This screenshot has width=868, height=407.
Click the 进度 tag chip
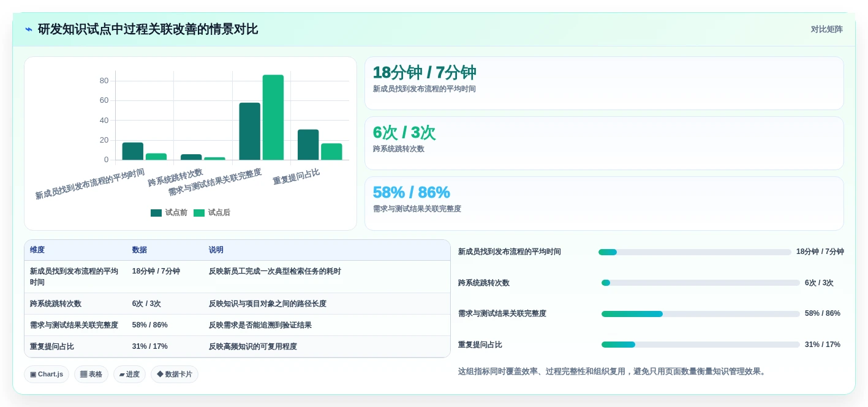(x=129, y=374)
